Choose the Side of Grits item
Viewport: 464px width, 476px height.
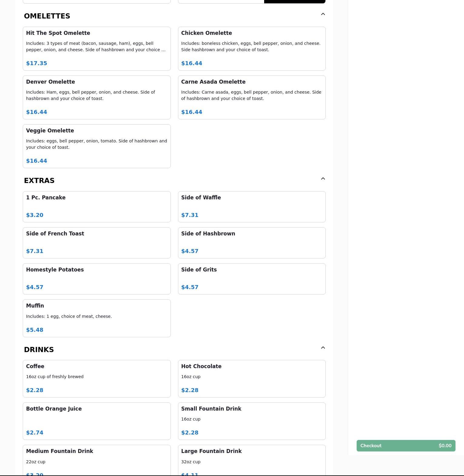point(251,279)
